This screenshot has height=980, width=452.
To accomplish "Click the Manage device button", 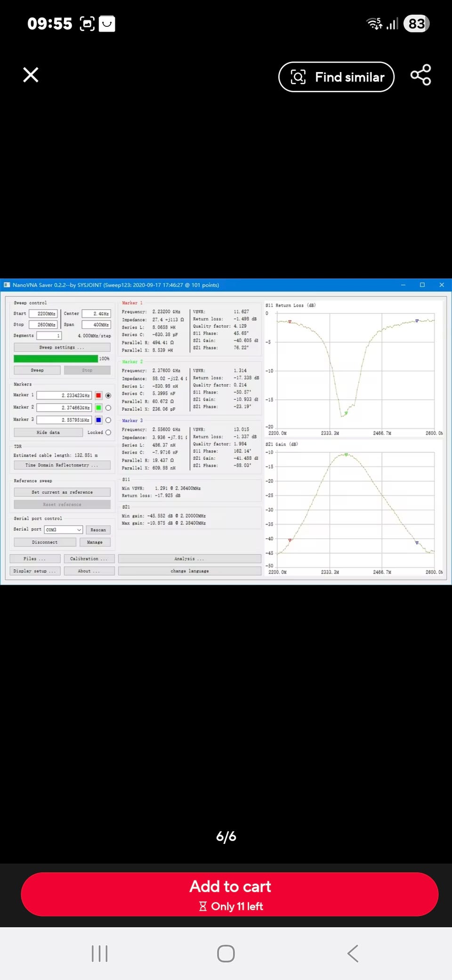I will coord(95,542).
